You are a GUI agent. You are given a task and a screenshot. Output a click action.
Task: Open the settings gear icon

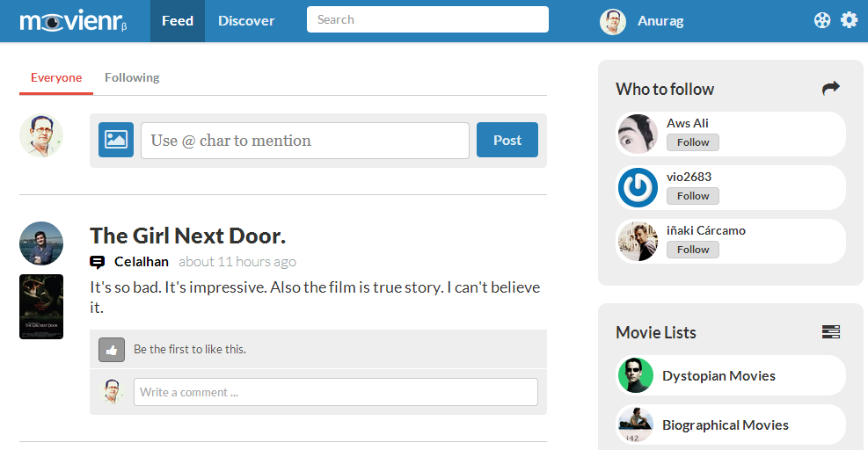pos(849,20)
